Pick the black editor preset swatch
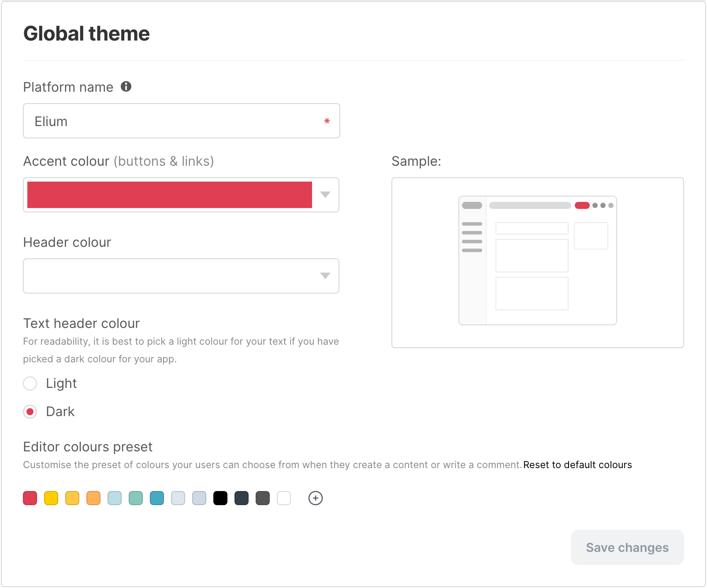Image resolution: width=707 pixels, height=588 pixels. click(220, 498)
